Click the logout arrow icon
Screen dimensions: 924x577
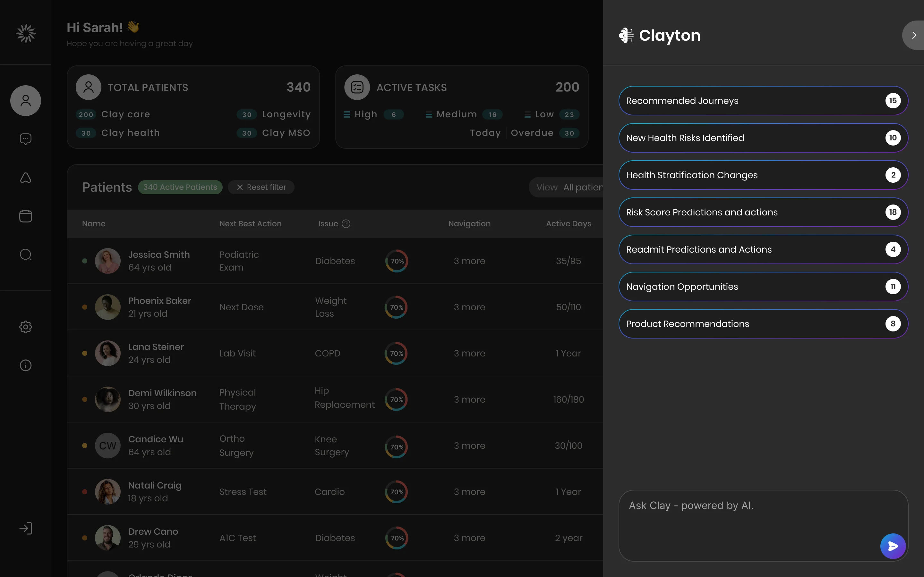[26, 528]
